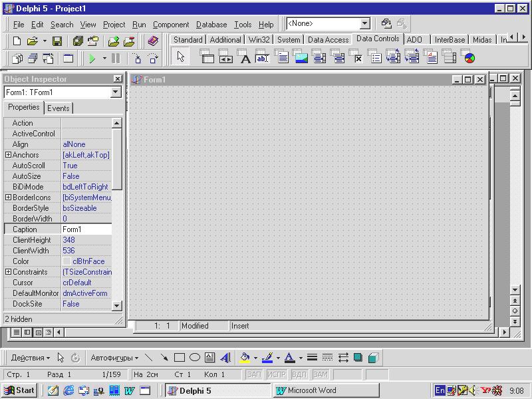Image resolution: width=532 pixels, height=399 pixels.
Task: Click the font color A icon
Action: (x=289, y=358)
